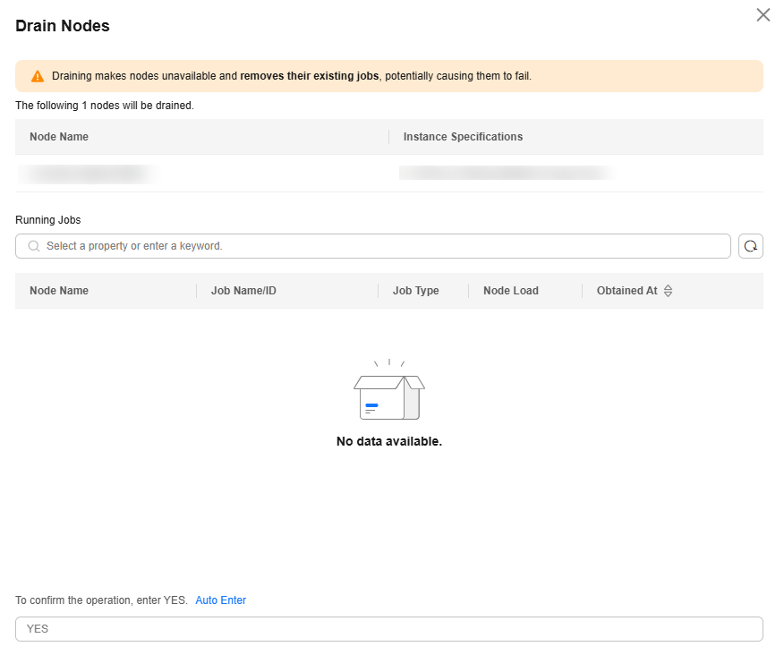This screenshot has width=784, height=672.
Task: Sort jobs by Obtained At arrows
Action: [668, 291]
